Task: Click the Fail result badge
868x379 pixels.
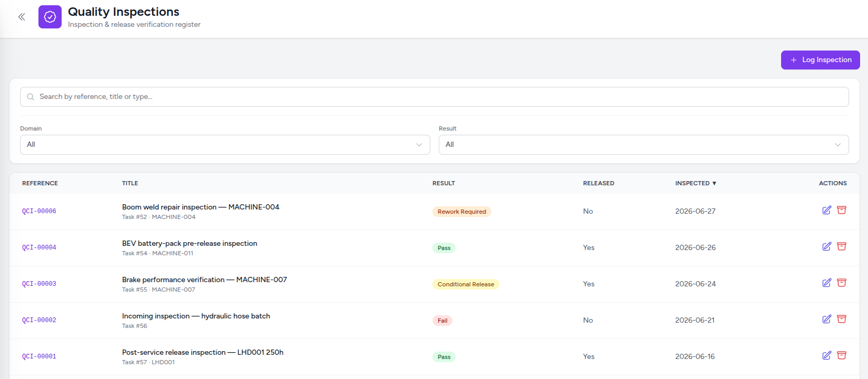Action: point(442,321)
